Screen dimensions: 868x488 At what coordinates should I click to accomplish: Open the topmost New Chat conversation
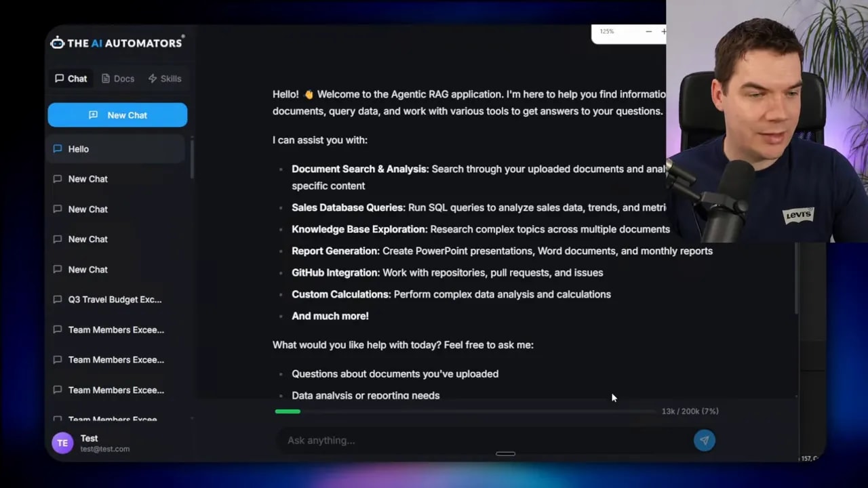[87, 178]
